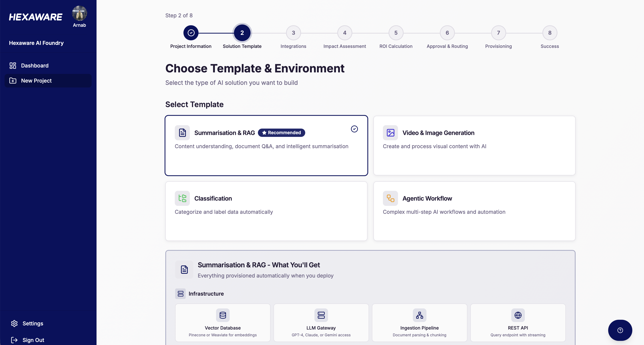Click the Dashboard grid icon
Viewport: 644px width, 345px height.
(13, 65)
